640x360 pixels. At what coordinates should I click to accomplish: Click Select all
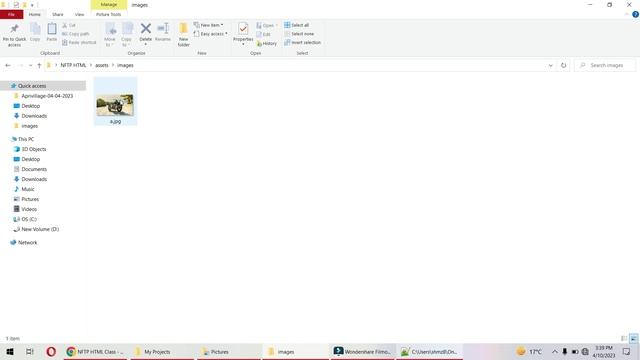[297, 25]
